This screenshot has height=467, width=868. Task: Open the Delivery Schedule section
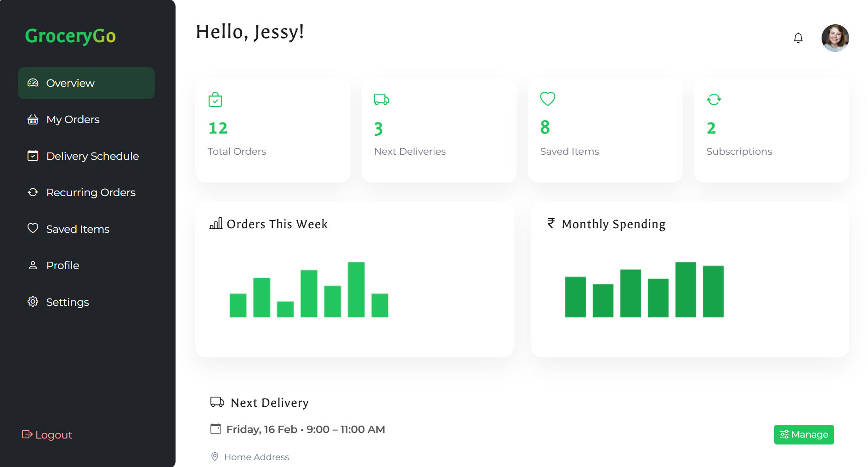[x=92, y=156]
